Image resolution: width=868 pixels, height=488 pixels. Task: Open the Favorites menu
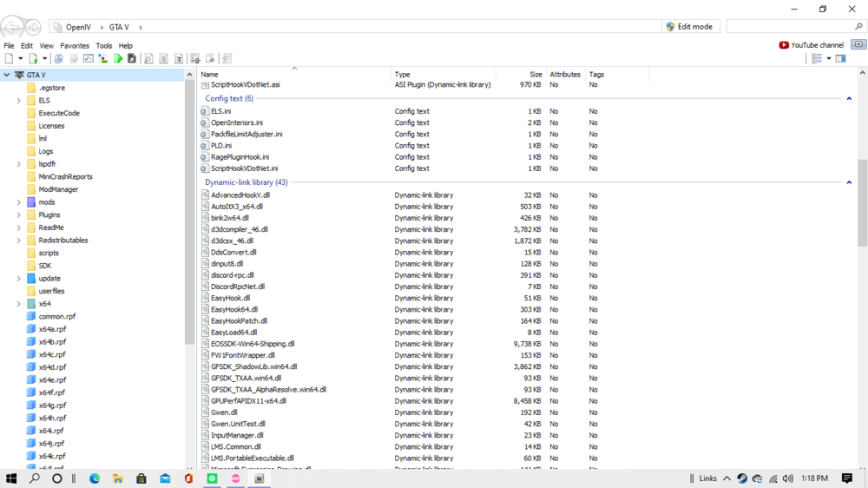(75, 46)
